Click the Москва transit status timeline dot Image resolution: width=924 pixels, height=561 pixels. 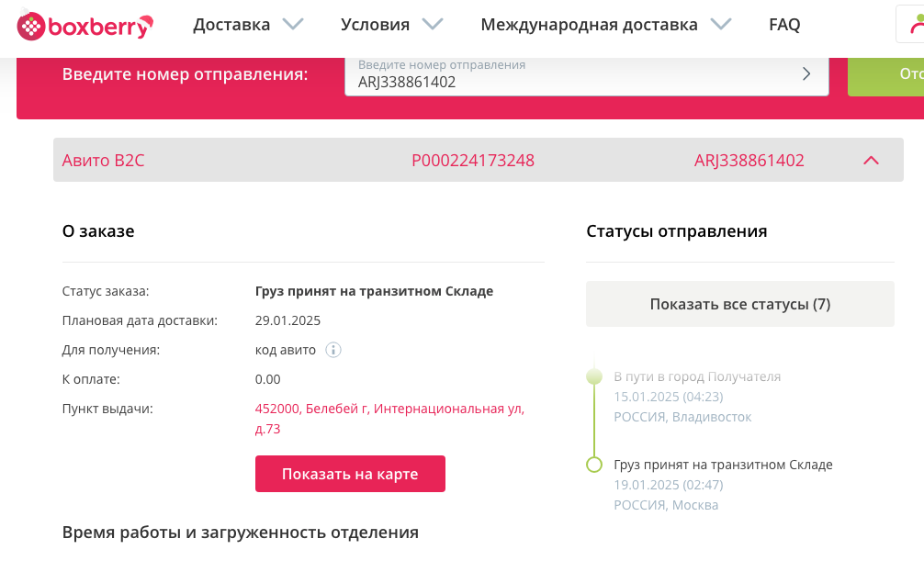pos(594,465)
